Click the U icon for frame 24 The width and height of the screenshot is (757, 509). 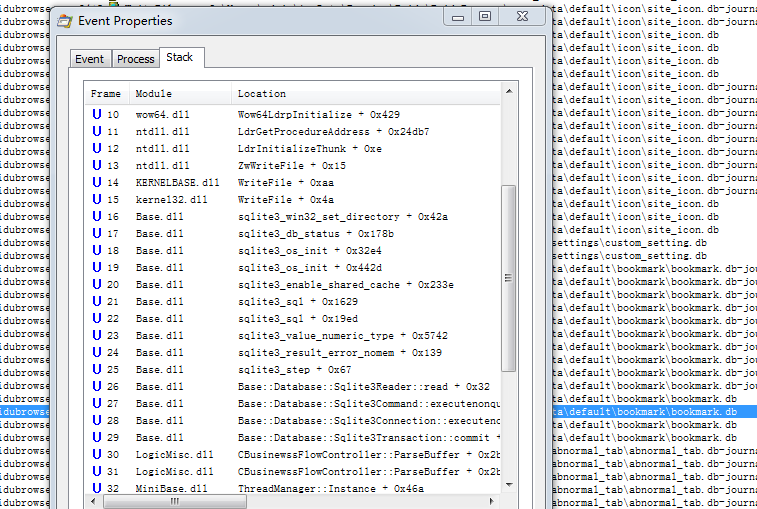click(x=97, y=352)
